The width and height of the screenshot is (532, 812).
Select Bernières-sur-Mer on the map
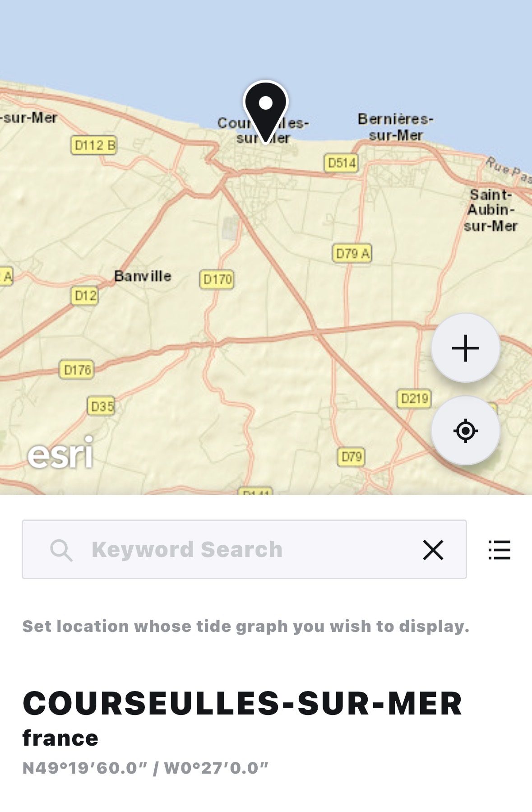tap(395, 127)
